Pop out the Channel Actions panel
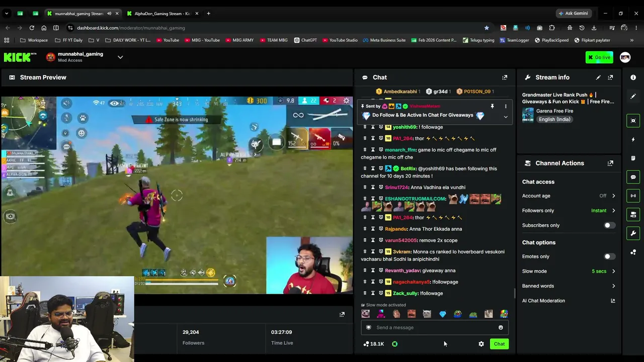644x362 pixels. pos(610,163)
